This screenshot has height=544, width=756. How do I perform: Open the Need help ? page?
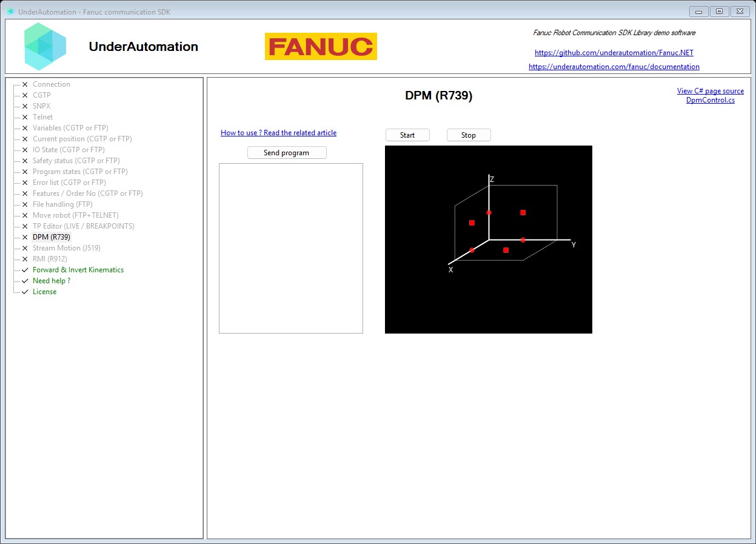click(52, 281)
